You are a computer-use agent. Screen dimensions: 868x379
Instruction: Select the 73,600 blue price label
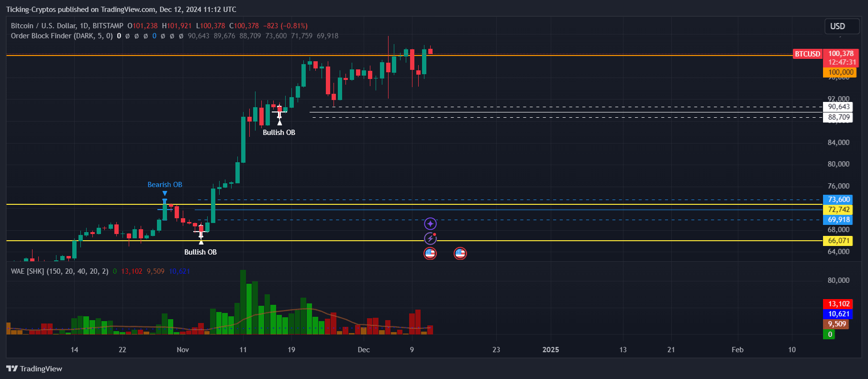click(838, 200)
